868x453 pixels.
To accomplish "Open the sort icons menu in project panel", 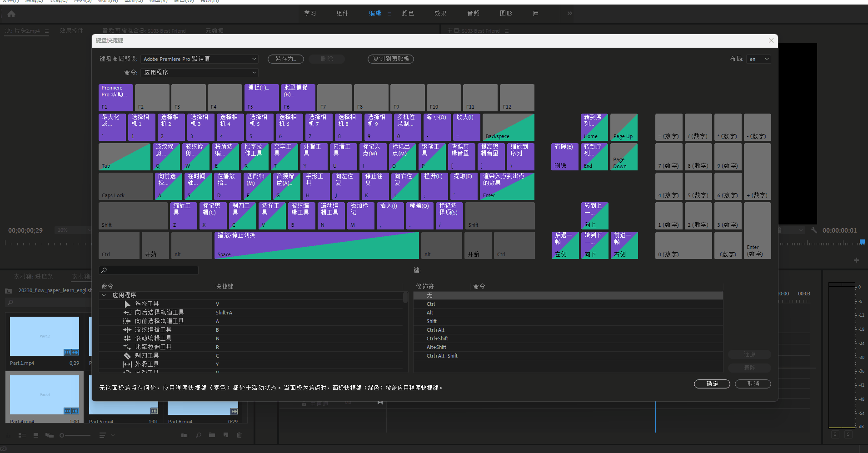I will [x=102, y=435].
